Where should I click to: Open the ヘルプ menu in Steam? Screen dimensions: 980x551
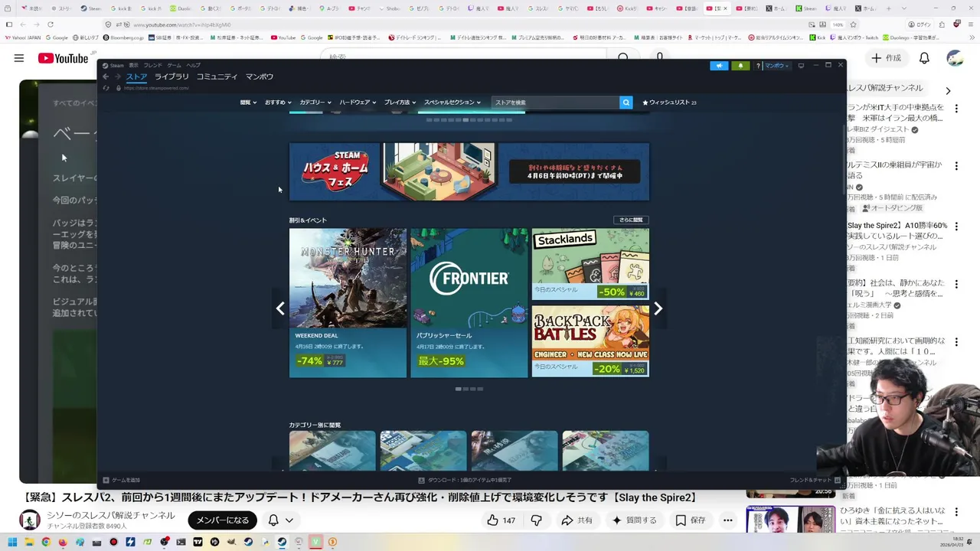click(193, 66)
